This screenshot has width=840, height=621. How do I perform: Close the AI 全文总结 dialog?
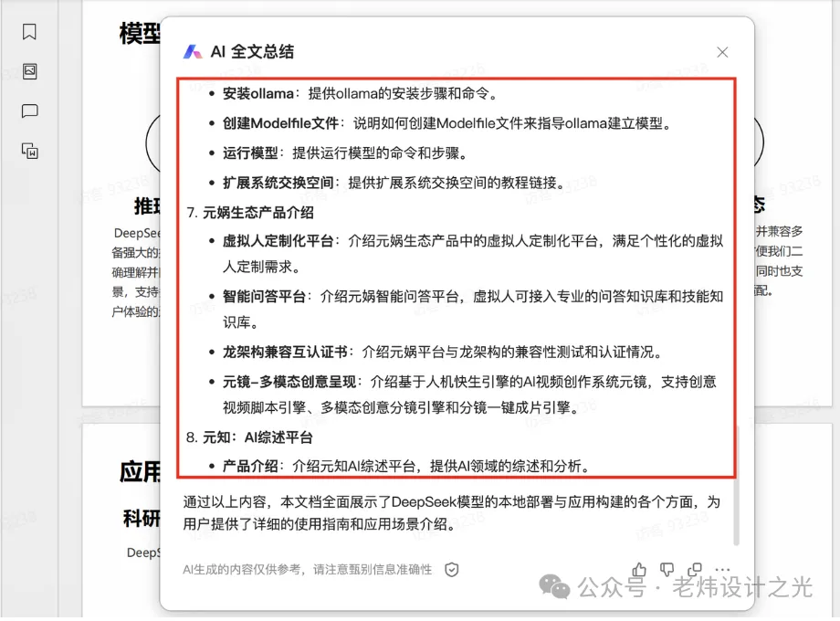[722, 52]
